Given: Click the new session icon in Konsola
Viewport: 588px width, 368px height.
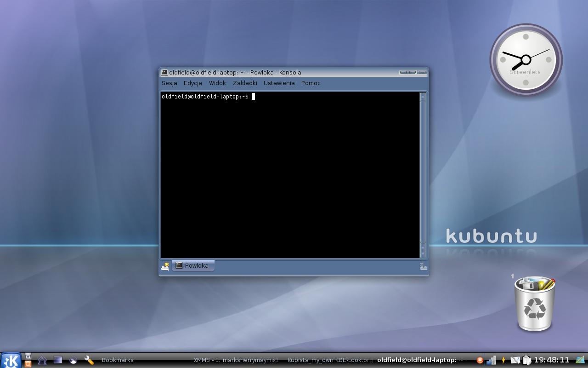Looking at the screenshot, I should pos(165,266).
